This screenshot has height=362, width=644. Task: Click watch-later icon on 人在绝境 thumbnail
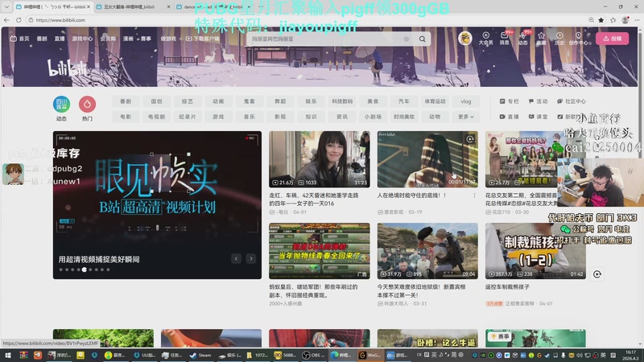[470, 139]
